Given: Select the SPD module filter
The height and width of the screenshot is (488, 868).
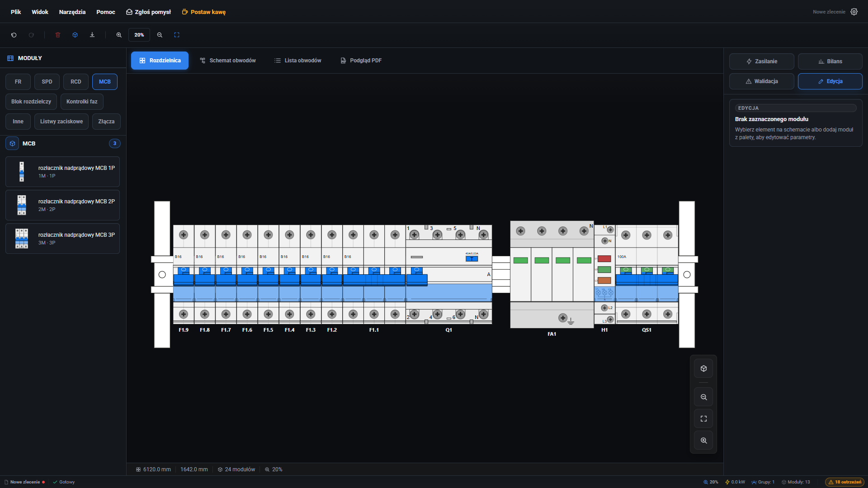Looking at the screenshot, I should click(x=47, y=82).
